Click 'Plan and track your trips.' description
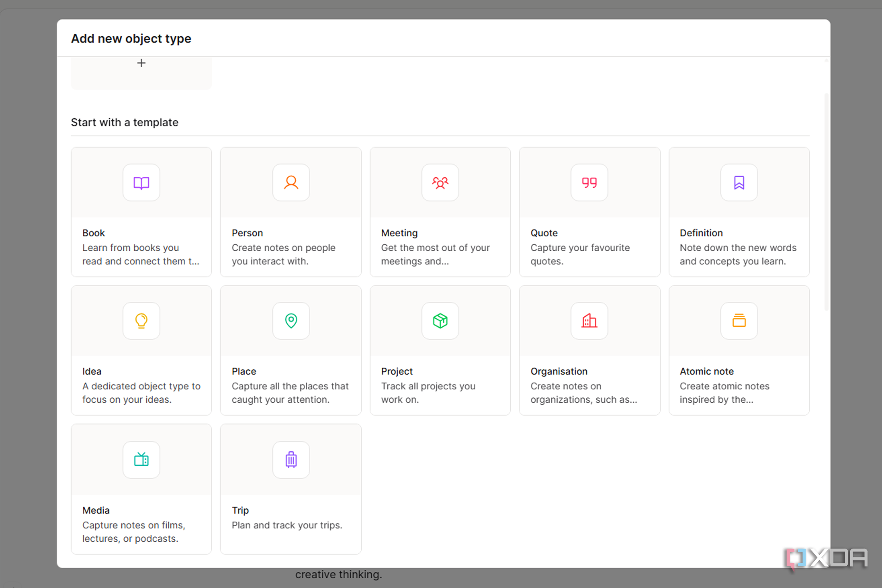Viewport: 882px width, 588px height. (287, 525)
